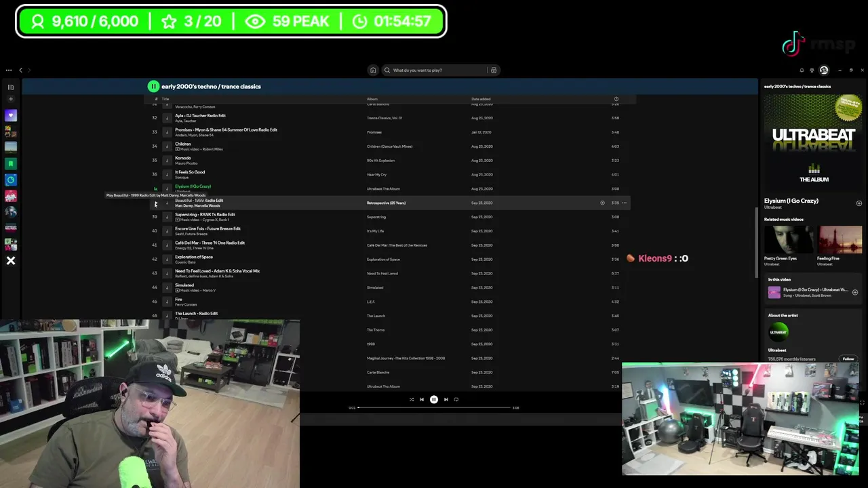The height and width of the screenshot is (488, 868).
Task: Open the album link 'Trance Classics, Vol. 01'
Action: (384, 118)
